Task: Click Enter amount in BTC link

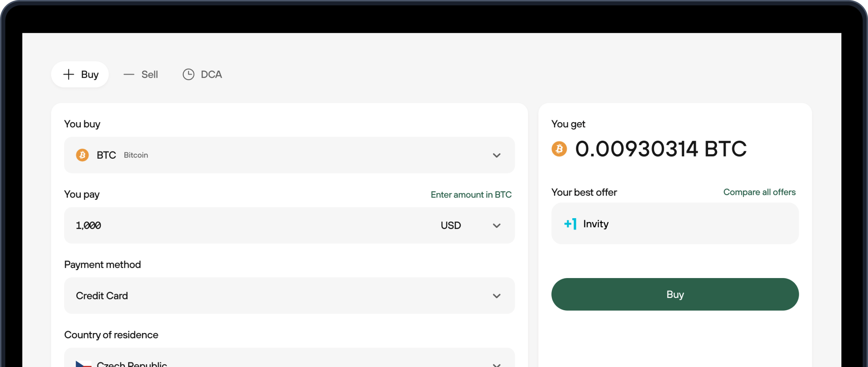Action: (x=471, y=195)
